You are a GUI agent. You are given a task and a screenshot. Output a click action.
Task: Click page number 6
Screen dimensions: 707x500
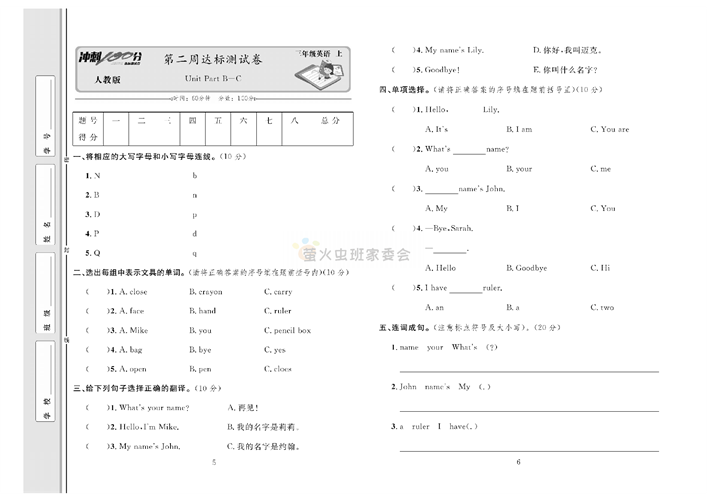coord(519,462)
